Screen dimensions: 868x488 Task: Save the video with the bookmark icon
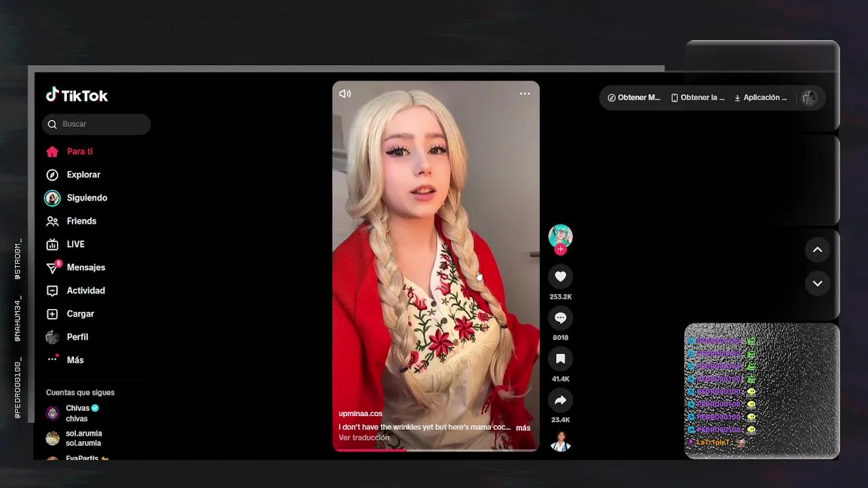560,359
